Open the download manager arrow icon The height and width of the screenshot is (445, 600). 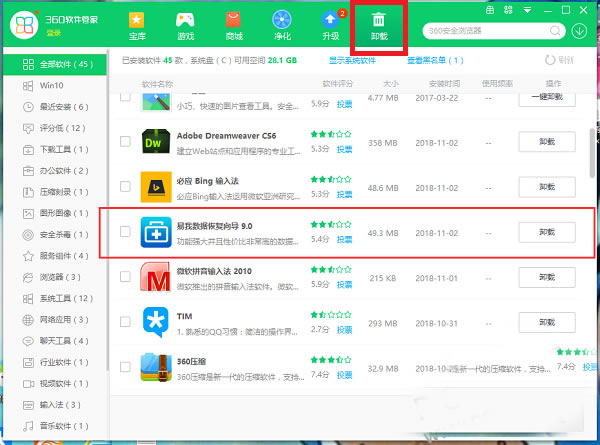(580, 30)
